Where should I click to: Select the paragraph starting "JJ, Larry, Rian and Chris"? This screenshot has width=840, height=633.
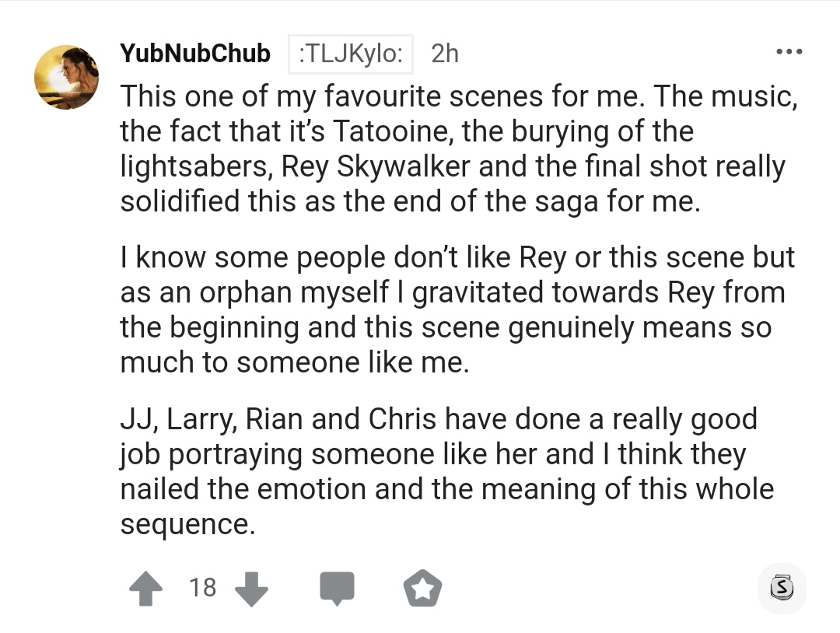[446, 471]
